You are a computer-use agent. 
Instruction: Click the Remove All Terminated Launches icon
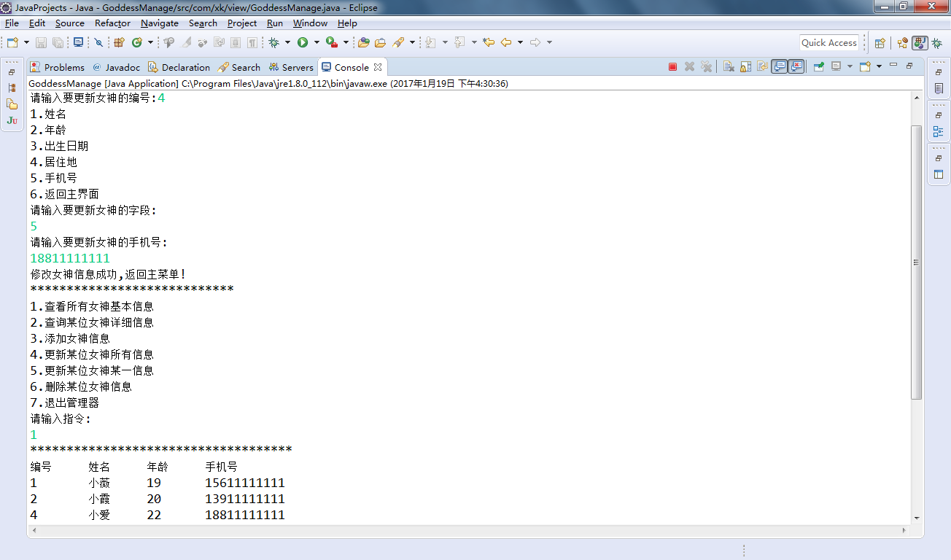(x=706, y=66)
